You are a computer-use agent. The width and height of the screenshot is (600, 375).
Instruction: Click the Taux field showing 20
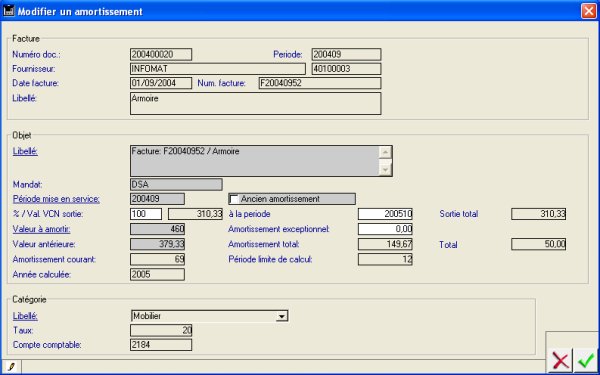pos(161,330)
